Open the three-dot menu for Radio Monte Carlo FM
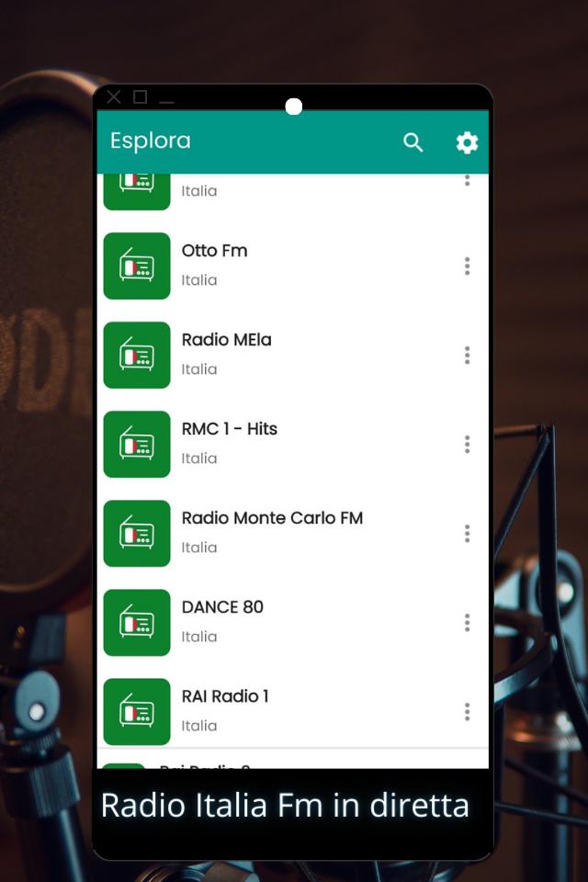Viewport: 588px width, 882px height. [x=467, y=533]
